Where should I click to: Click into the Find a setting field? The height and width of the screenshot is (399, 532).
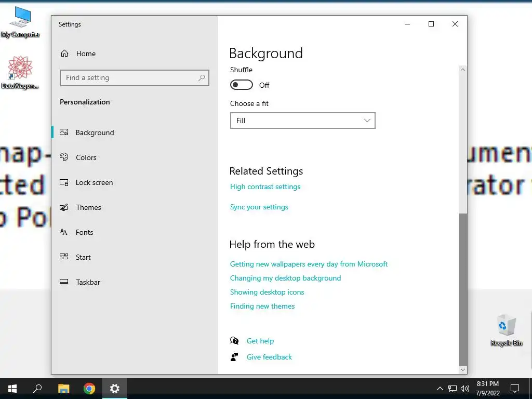tap(135, 78)
